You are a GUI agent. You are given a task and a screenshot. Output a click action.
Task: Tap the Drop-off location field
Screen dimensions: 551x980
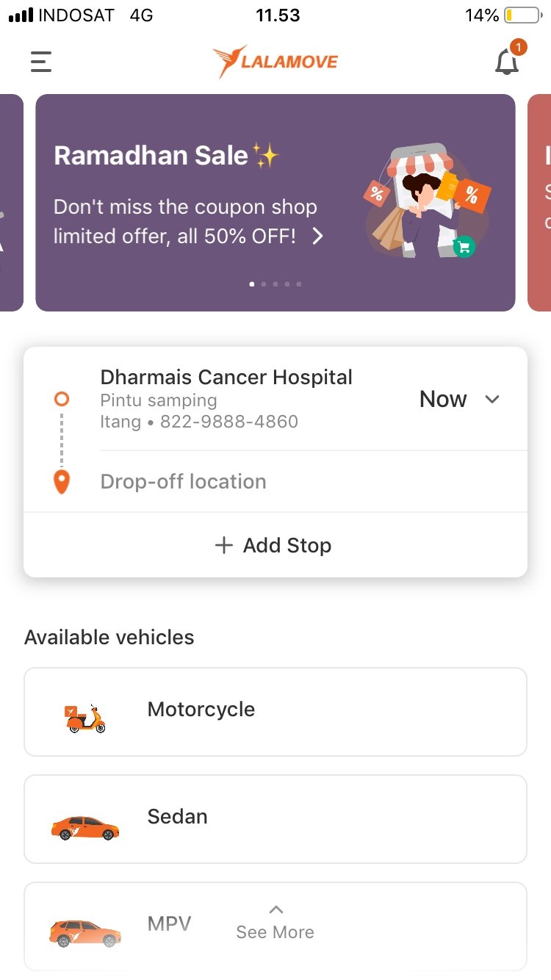pos(314,482)
